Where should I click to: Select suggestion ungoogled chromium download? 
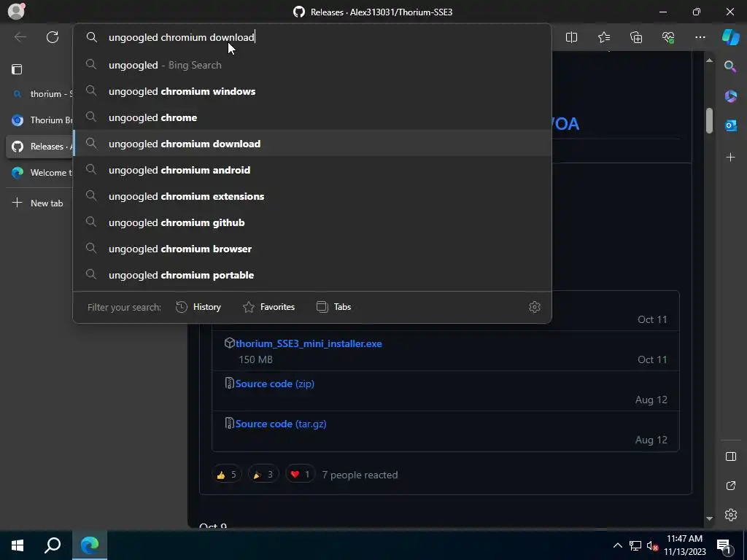point(312,144)
